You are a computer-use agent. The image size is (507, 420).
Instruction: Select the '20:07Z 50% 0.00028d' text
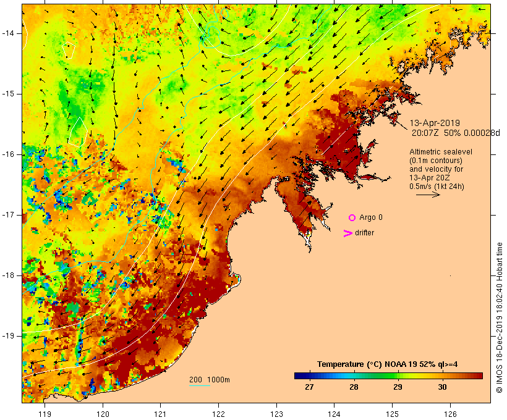456,132
